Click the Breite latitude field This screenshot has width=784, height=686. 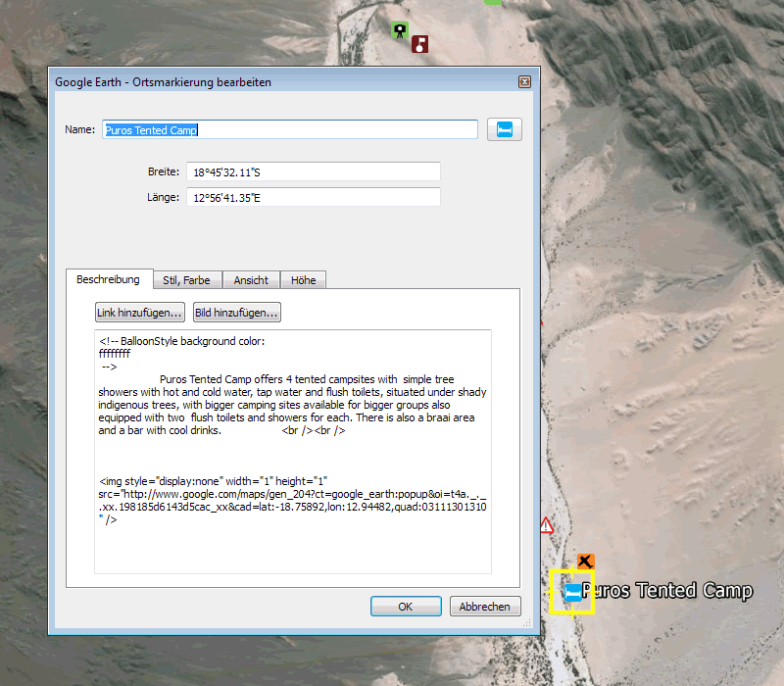pos(314,172)
